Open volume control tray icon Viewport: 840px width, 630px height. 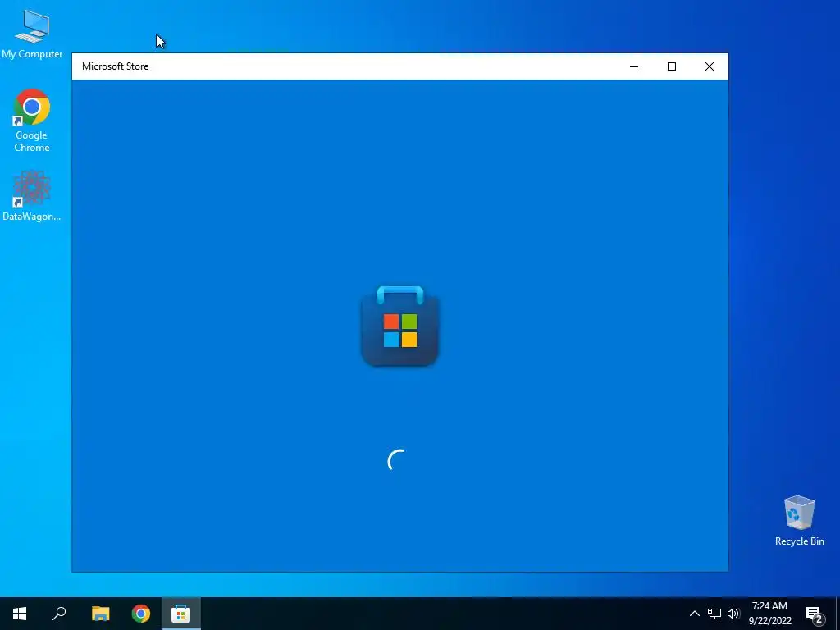(733, 614)
